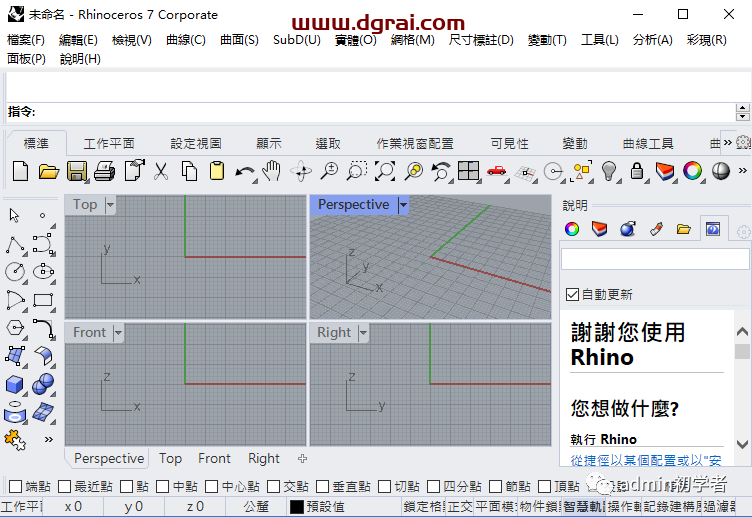Open the materials sphere panel icon
Image resolution: width=752 pixels, height=517 pixels.
(x=628, y=229)
